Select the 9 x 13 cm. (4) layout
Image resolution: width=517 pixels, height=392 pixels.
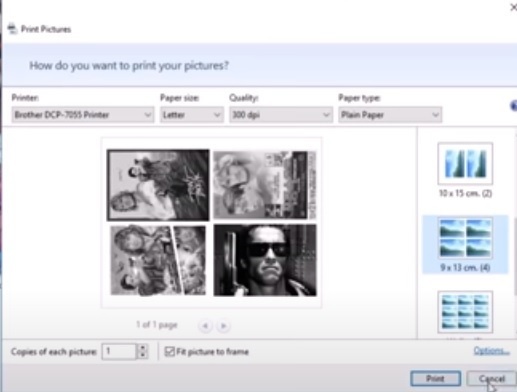pos(465,244)
